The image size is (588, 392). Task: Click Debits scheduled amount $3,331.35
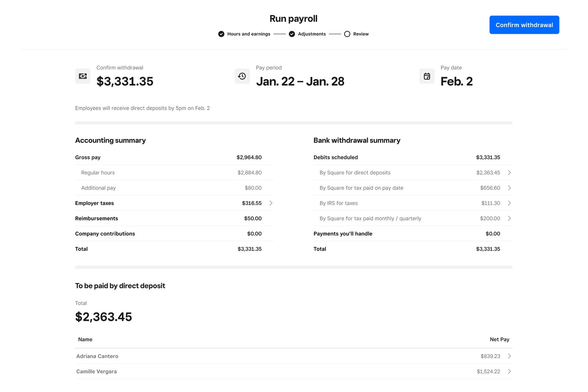(x=488, y=157)
